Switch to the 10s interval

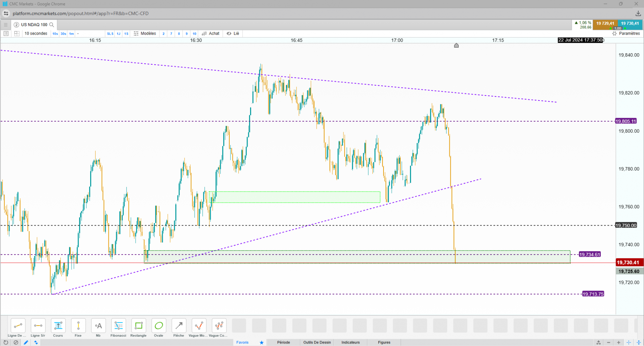55,34
